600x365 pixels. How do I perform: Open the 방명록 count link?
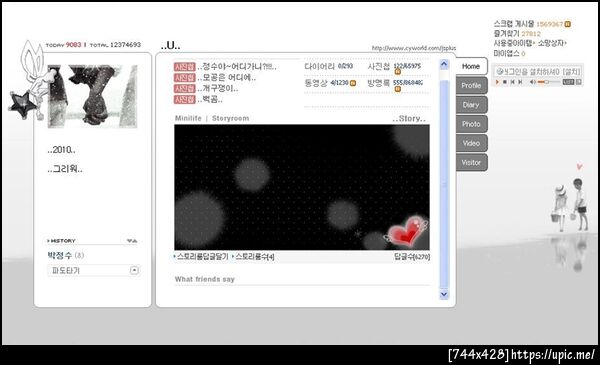tap(395, 83)
